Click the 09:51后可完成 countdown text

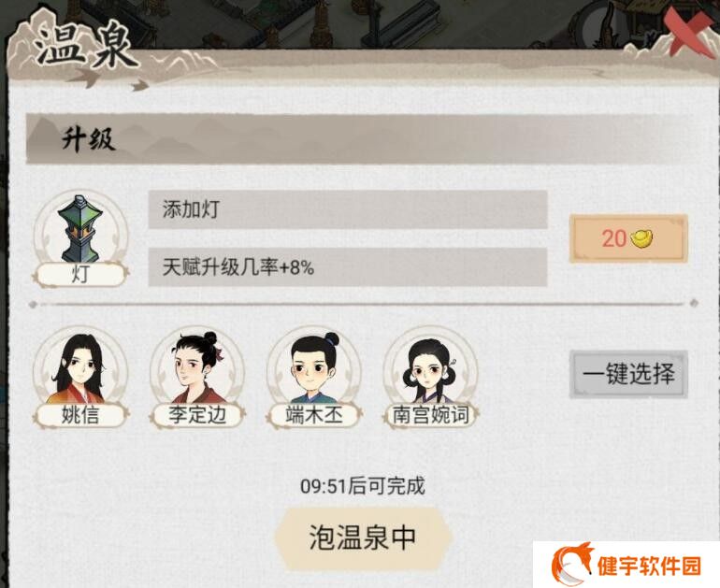click(x=363, y=486)
